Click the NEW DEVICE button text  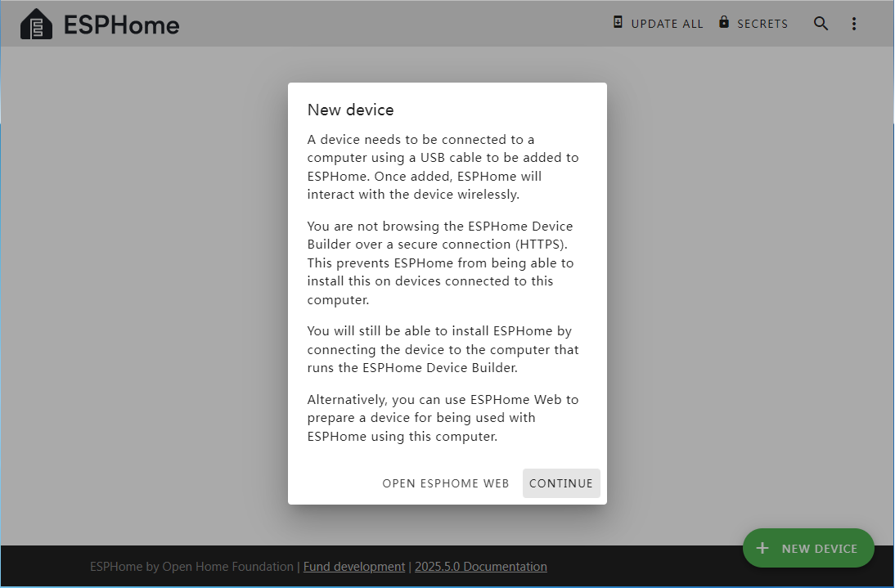(819, 549)
